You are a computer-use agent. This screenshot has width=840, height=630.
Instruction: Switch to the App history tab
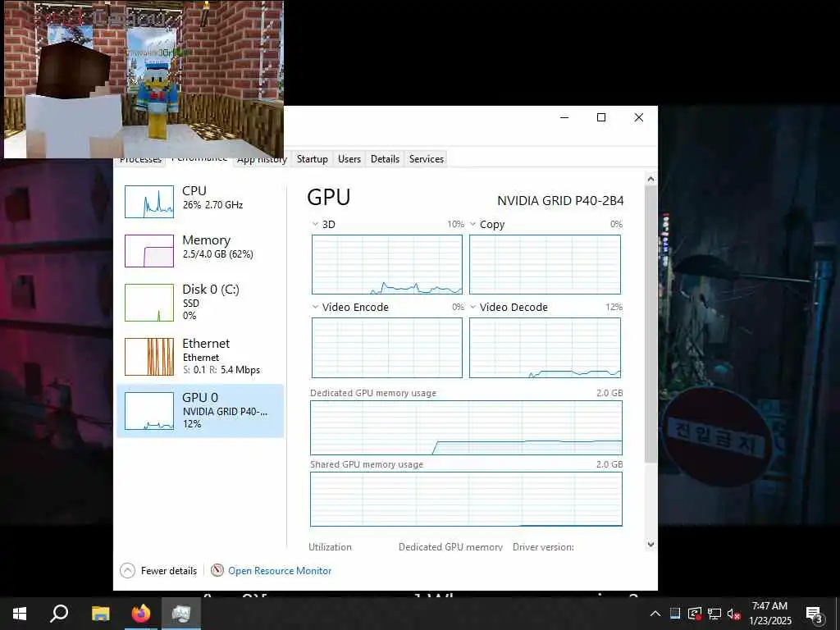pyautogui.click(x=262, y=162)
